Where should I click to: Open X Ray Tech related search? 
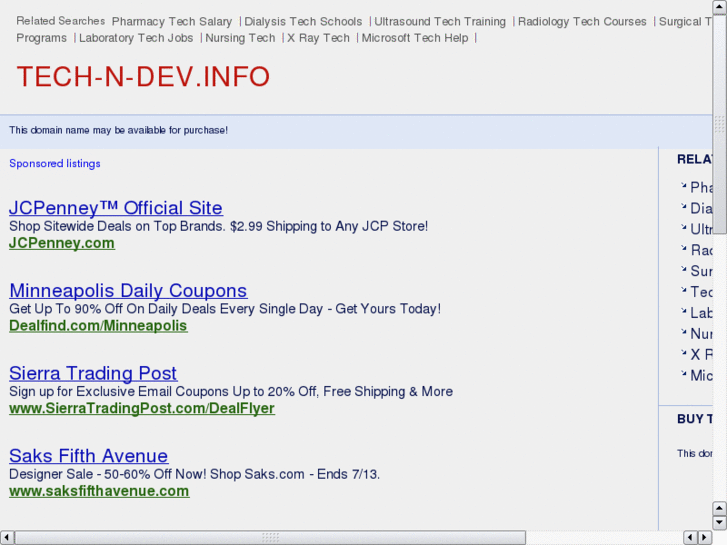tap(318, 38)
